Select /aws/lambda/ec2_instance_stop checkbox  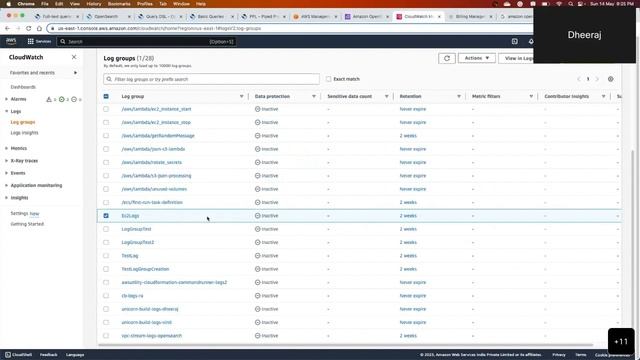(x=106, y=122)
